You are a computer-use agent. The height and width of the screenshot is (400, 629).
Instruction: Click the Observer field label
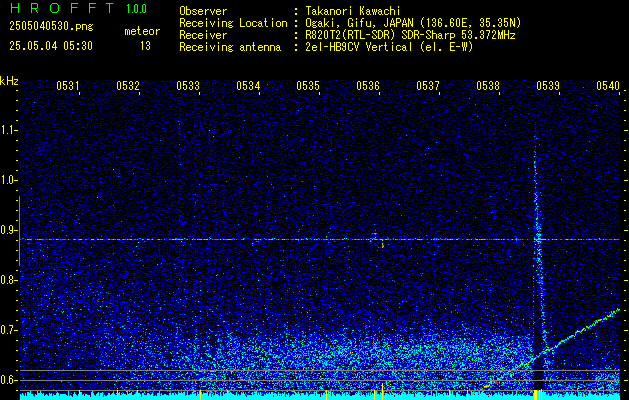click(203, 11)
